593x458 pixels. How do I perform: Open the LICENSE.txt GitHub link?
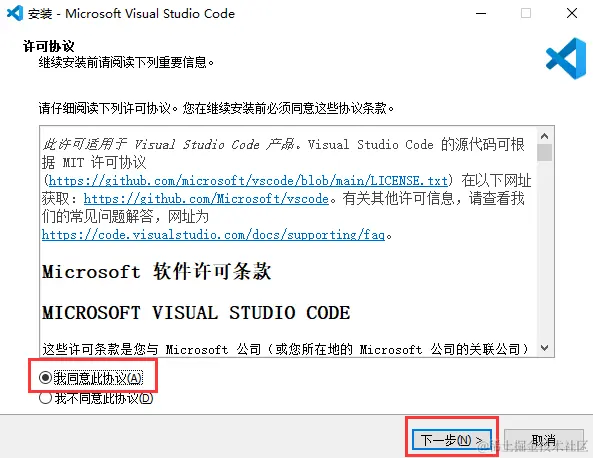pyautogui.click(x=248, y=181)
